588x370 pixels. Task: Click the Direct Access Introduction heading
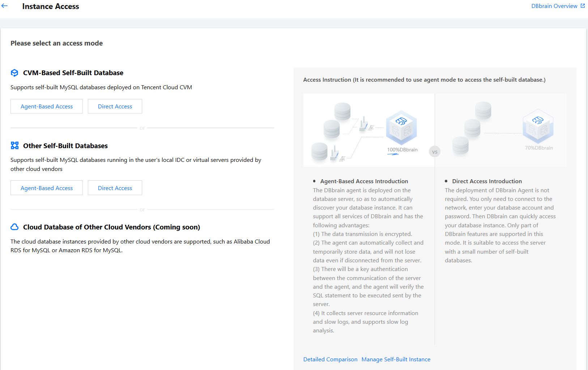[x=487, y=181]
